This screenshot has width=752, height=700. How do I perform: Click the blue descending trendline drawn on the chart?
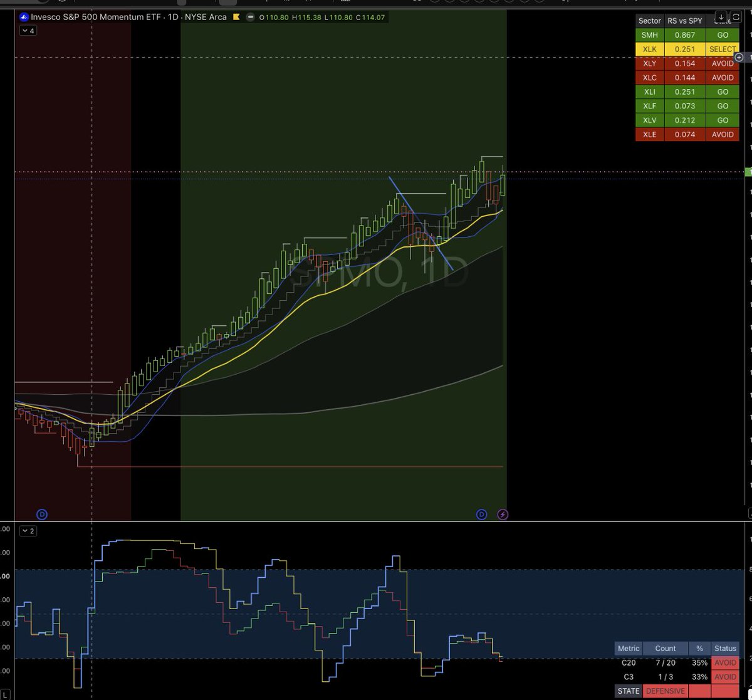tap(421, 224)
